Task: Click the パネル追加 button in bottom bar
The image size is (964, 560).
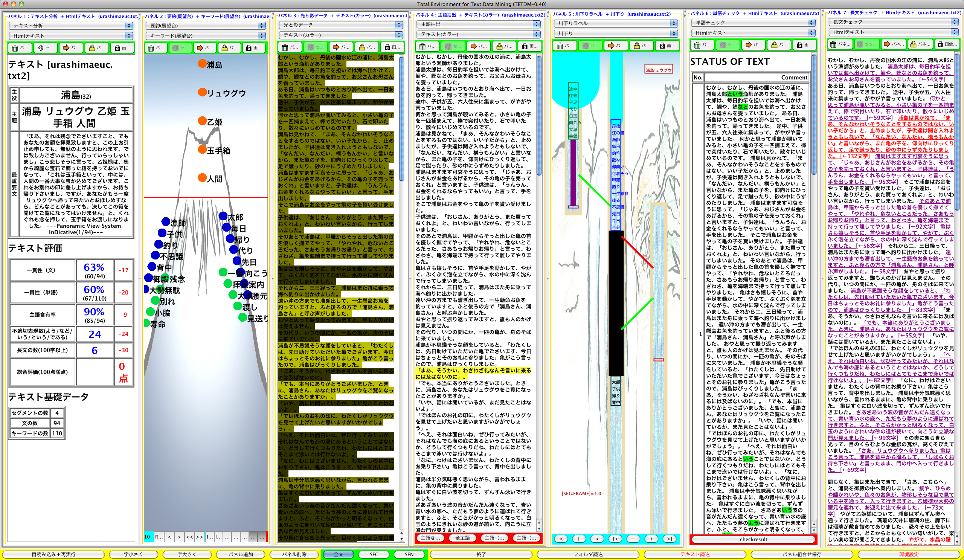Action: pyautogui.click(x=241, y=554)
